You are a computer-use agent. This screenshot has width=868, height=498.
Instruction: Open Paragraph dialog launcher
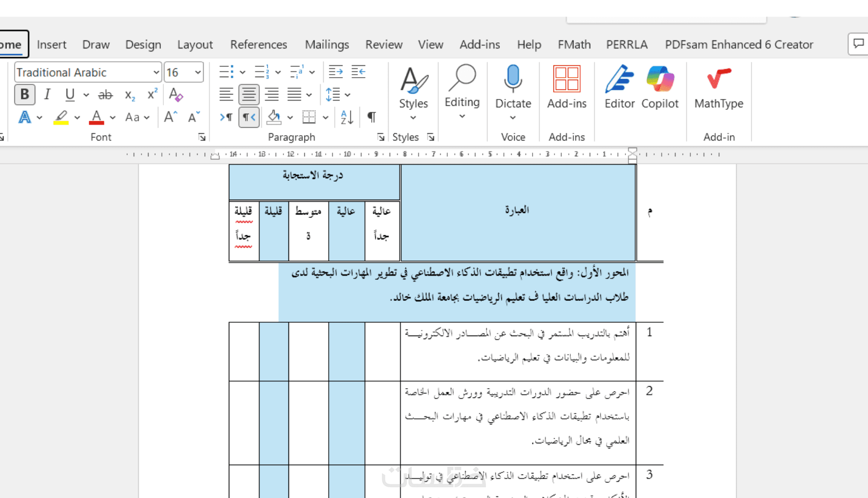click(381, 137)
